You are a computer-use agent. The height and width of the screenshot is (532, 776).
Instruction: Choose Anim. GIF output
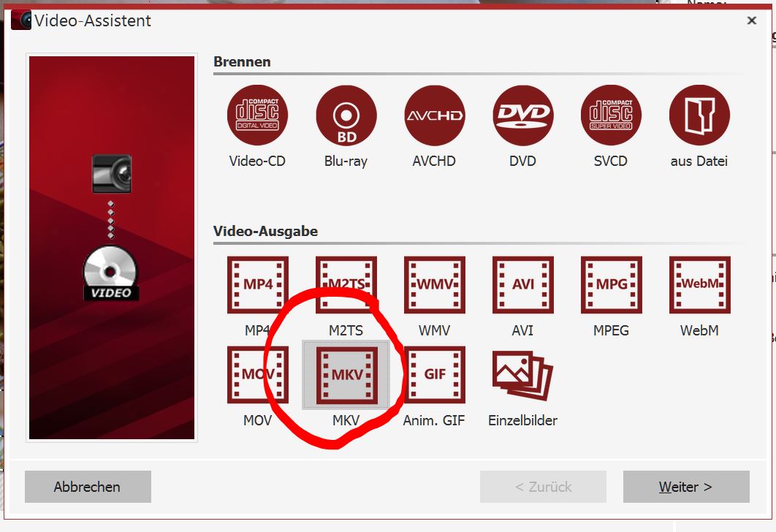[434, 375]
